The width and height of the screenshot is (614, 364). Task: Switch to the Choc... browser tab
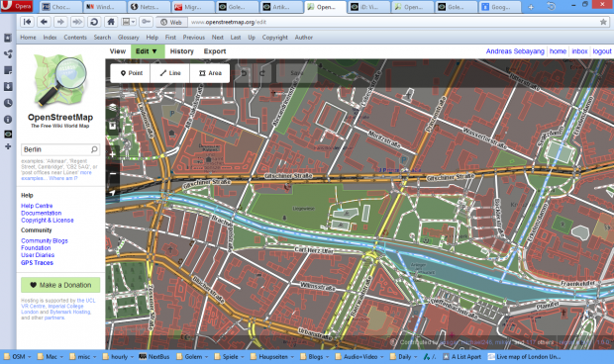tap(61, 7)
